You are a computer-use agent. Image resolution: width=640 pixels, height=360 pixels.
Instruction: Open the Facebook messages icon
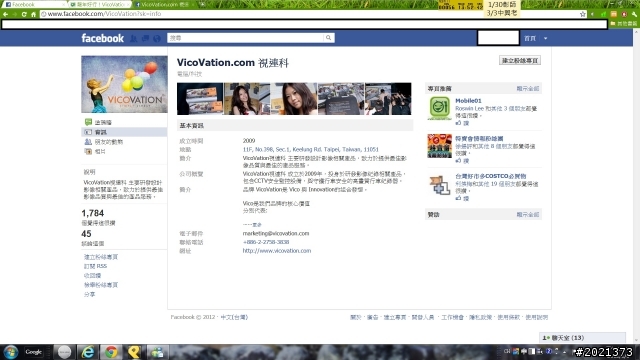click(145, 38)
